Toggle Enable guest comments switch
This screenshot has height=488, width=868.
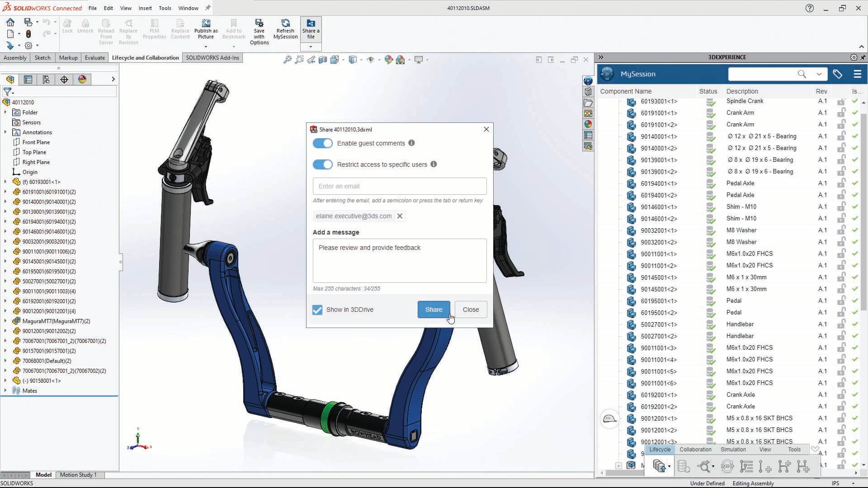pyautogui.click(x=322, y=143)
